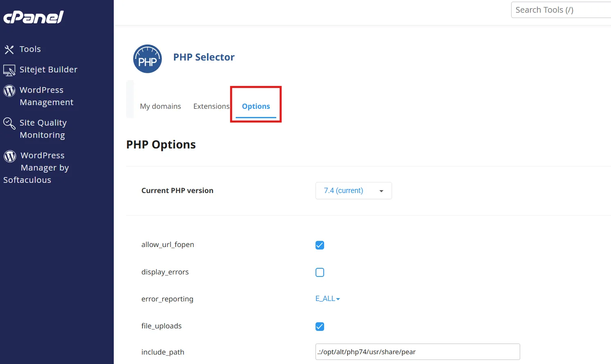Uncheck the allow_url_fopen checkbox
The height and width of the screenshot is (364, 611).
coord(320,245)
